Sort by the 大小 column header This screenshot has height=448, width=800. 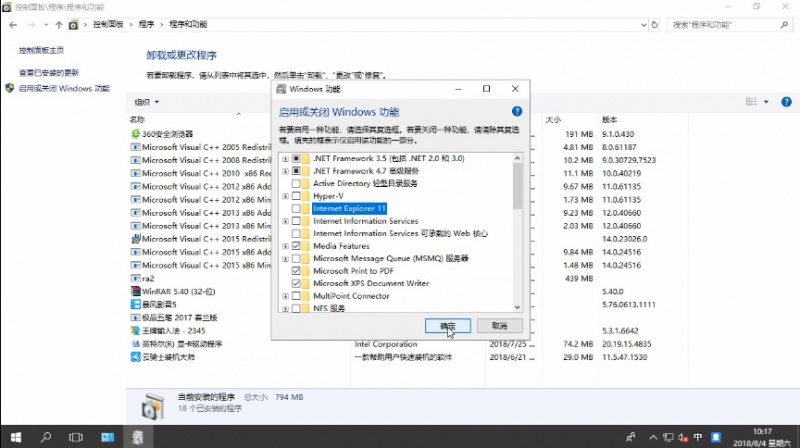coord(553,119)
